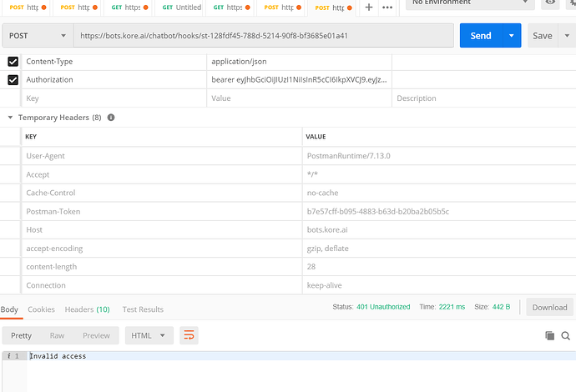Click the new tab plus icon
Viewport: 576px width, 392px height.
pos(368,8)
